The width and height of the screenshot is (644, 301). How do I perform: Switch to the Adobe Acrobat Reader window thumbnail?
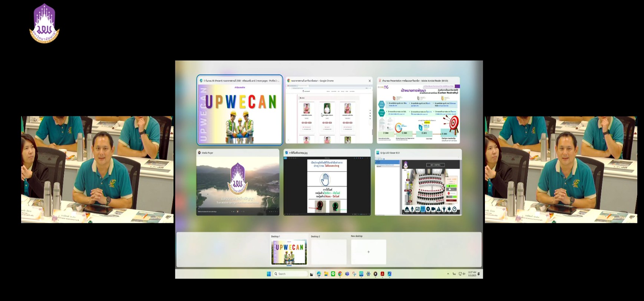418,110
